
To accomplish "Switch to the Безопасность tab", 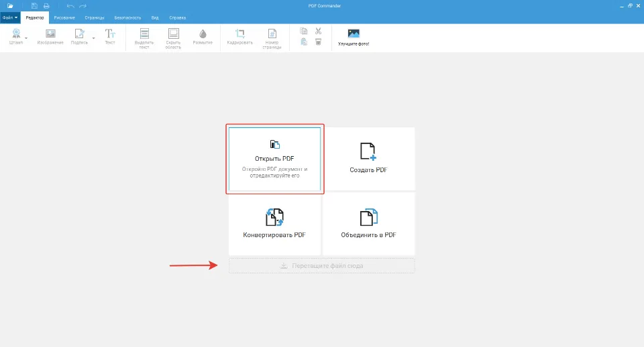I will click(x=127, y=17).
